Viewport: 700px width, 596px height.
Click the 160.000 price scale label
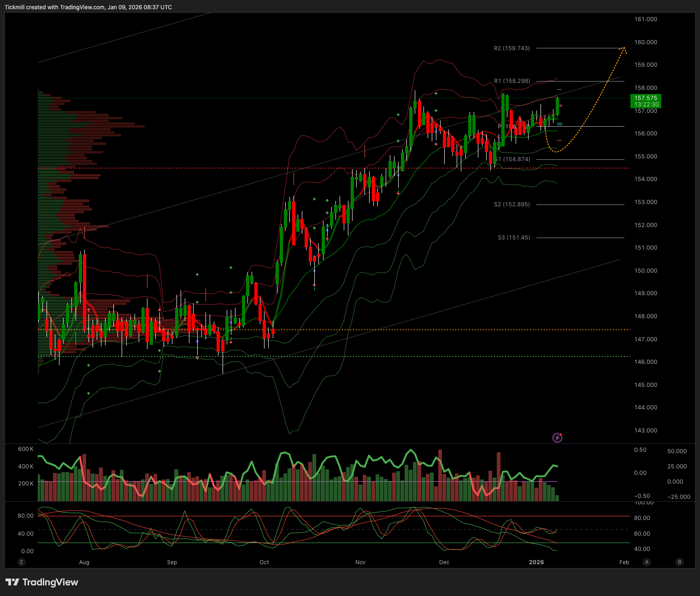pos(646,42)
